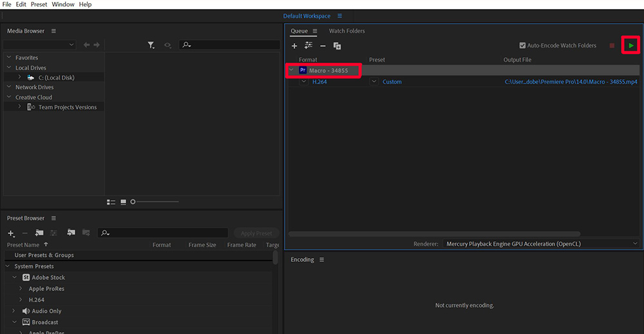Sort by the Preset Name column header
644x334 pixels.
tap(23, 245)
